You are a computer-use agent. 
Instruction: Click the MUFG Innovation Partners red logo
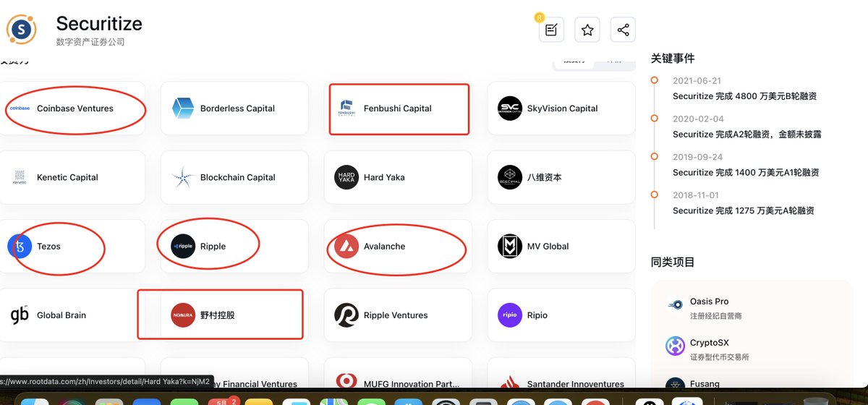(346, 382)
